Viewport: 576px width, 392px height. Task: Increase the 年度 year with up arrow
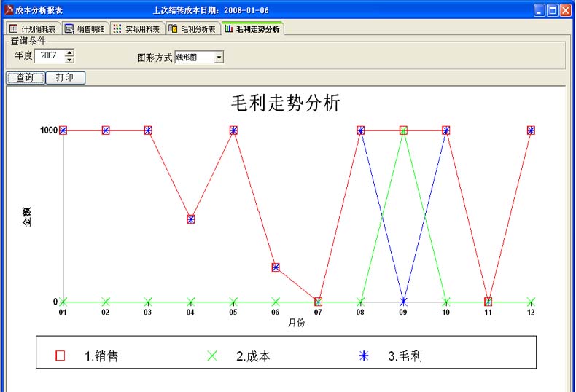pyautogui.click(x=69, y=52)
